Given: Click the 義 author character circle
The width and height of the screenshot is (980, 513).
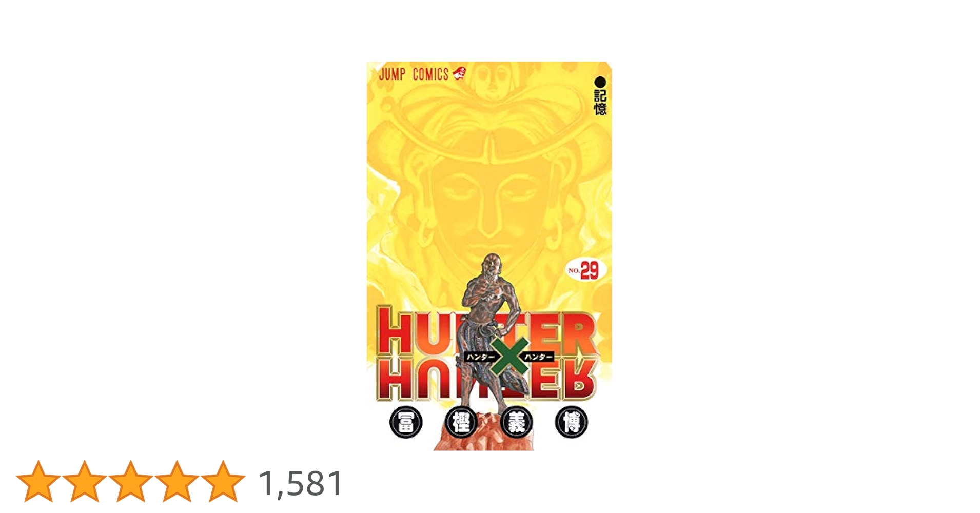Looking at the screenshot, I should coord(516,423).
